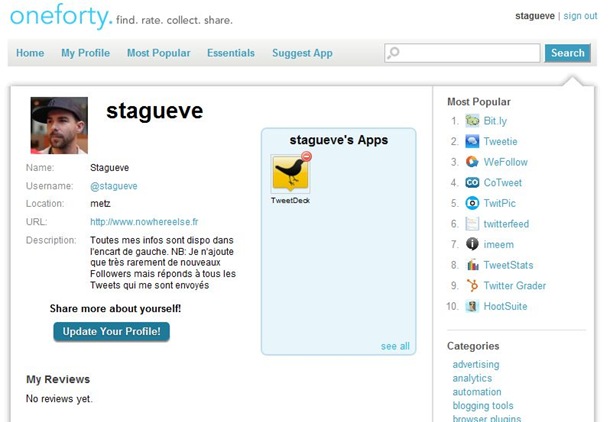Open the twitterfeed text link

tap(506, 224)
